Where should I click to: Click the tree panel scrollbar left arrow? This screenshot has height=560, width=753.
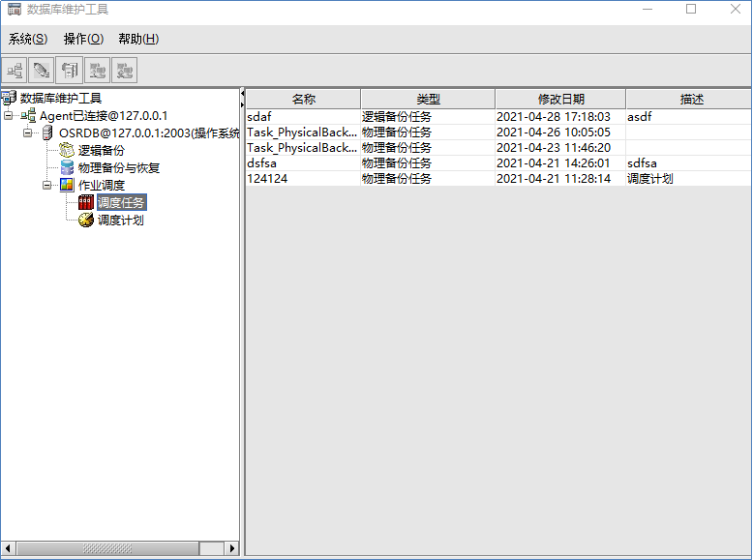pos(8,548)
